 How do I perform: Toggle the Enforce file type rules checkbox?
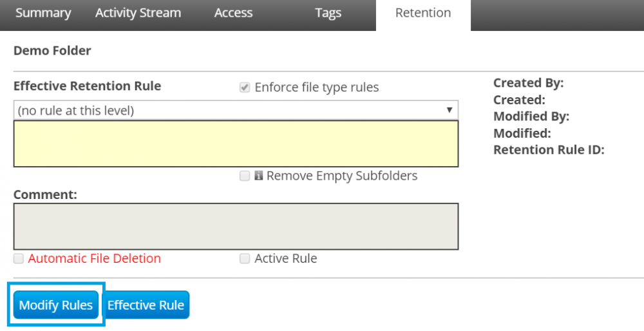point(245,88)
